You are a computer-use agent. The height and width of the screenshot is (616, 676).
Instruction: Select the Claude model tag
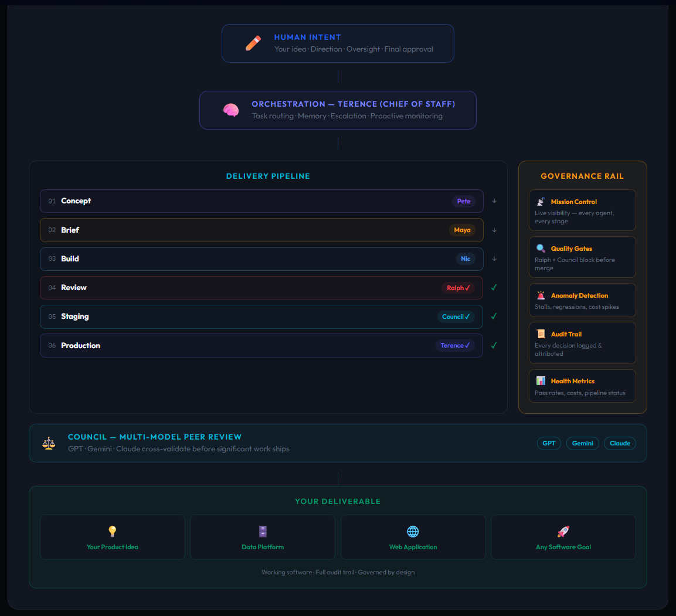point(620,444)
